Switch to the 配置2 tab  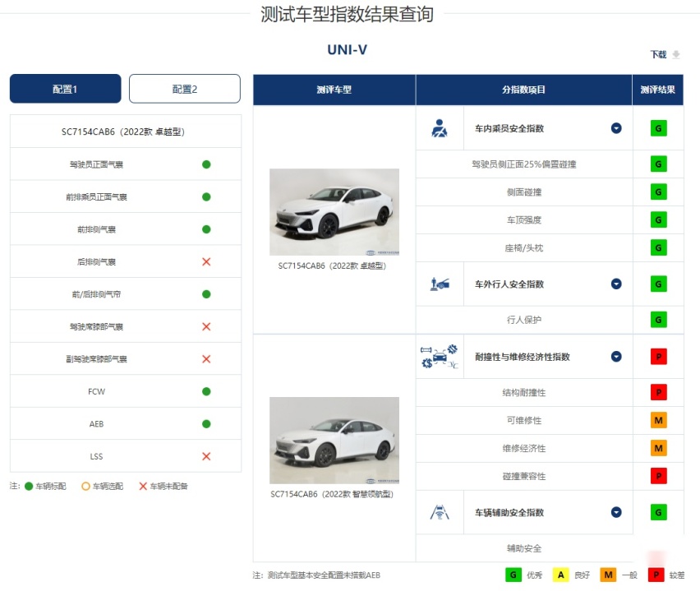(184, 89)
